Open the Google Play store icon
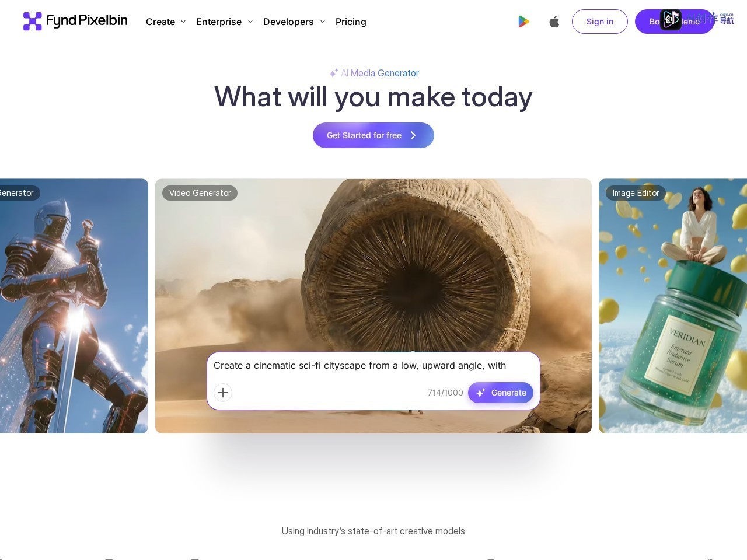 (x=523, y=22)
